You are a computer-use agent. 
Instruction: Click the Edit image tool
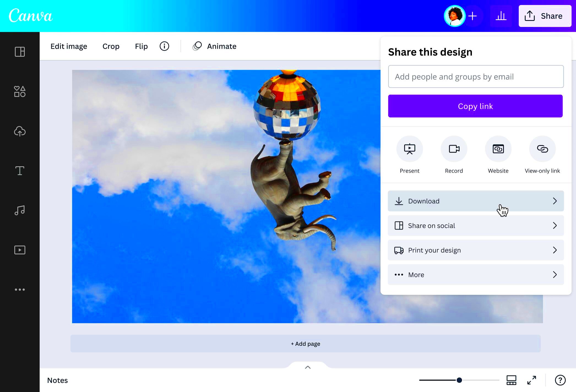[x=68, y=46]
